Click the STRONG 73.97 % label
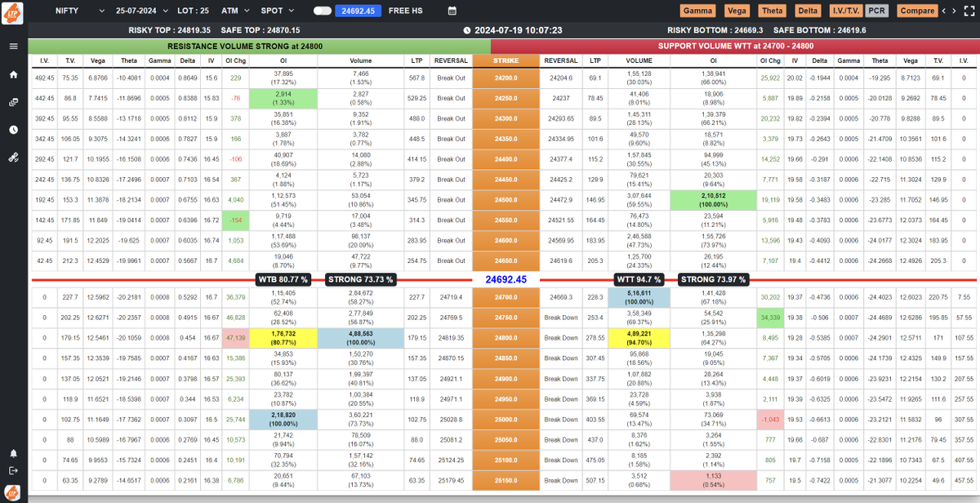Image resolution: width=980 pixels, height=503 pixels. pos(713,279)
